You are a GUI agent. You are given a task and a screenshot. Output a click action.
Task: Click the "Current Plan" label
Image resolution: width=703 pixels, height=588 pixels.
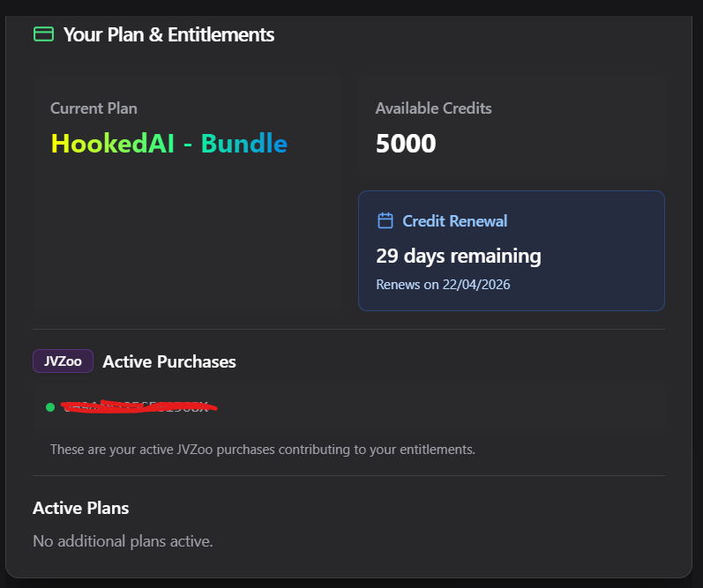coord(93,108)
